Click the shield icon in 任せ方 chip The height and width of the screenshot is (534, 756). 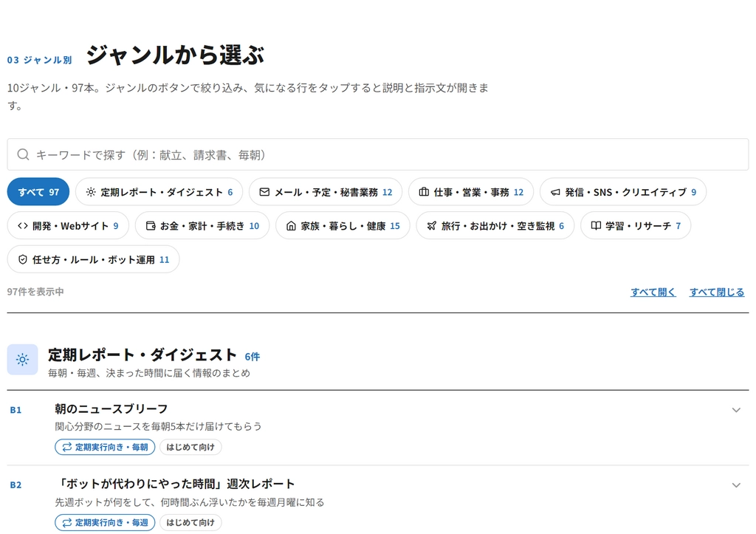pyautogui.click(x=23, y=259)
